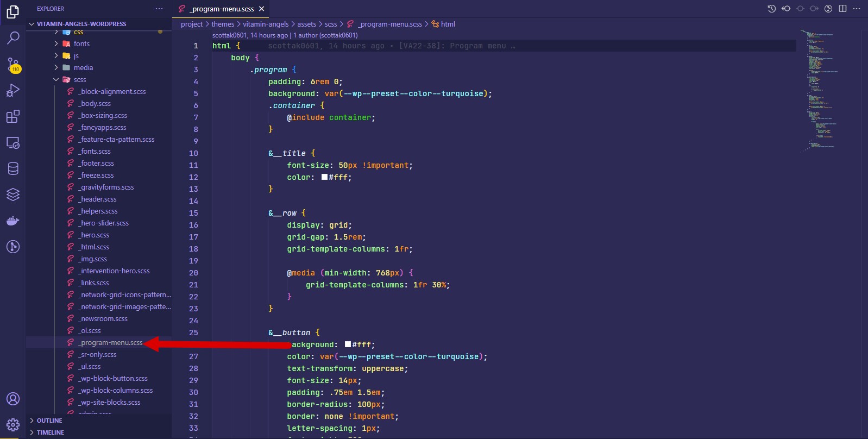Click the Split Editor Right icon
The width and height of the screenshot is (868, 439).
(x=842, y=9)
